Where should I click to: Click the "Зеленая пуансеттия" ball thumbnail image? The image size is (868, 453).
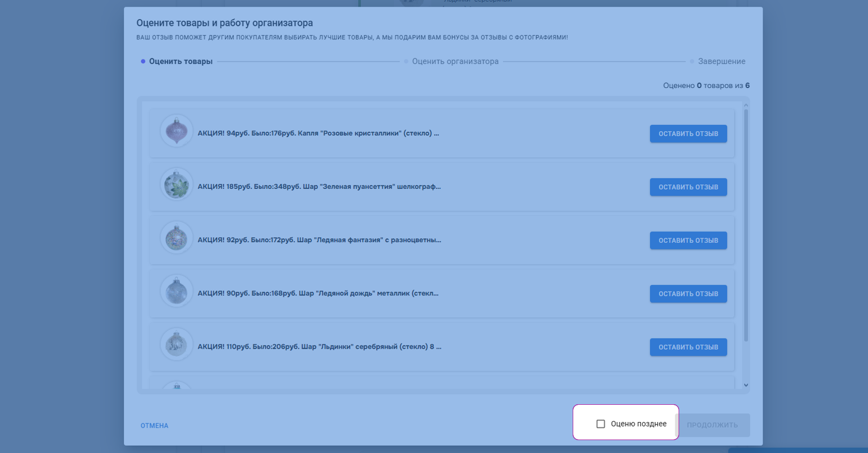point(177,184)
